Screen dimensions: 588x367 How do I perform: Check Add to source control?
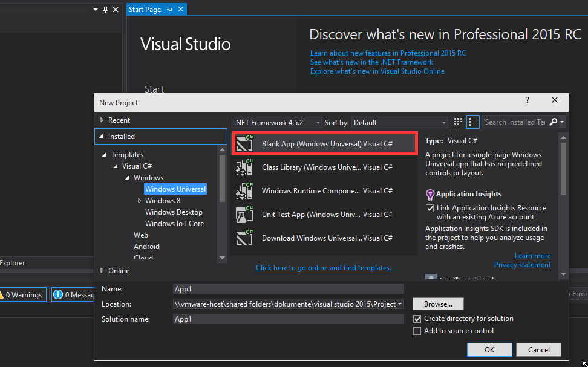pos(417,331)
